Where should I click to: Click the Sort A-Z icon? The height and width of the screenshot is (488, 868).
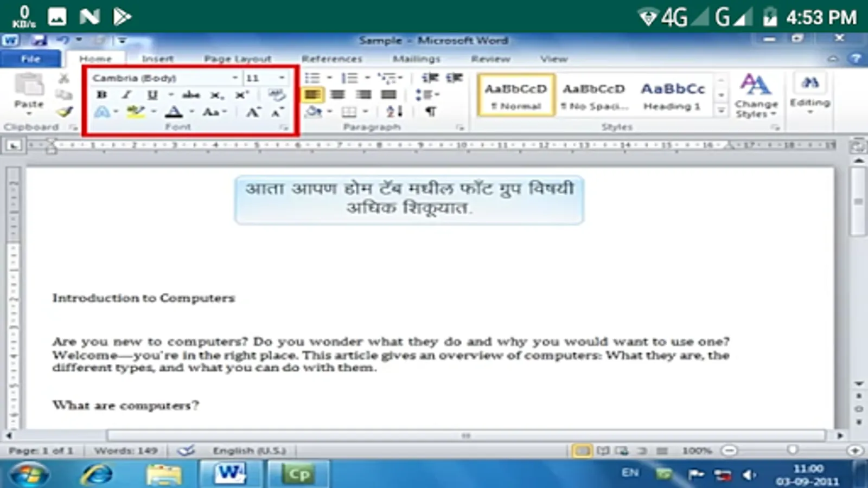coord(394,112)
